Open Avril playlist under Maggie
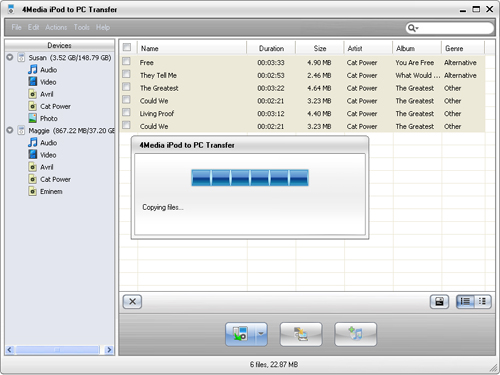 (x=41, y=167)
